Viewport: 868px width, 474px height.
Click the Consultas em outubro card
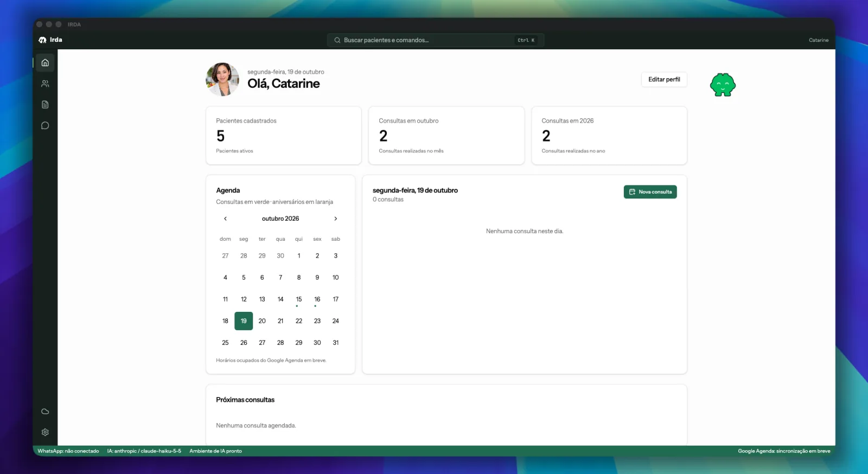pos(446,136)
